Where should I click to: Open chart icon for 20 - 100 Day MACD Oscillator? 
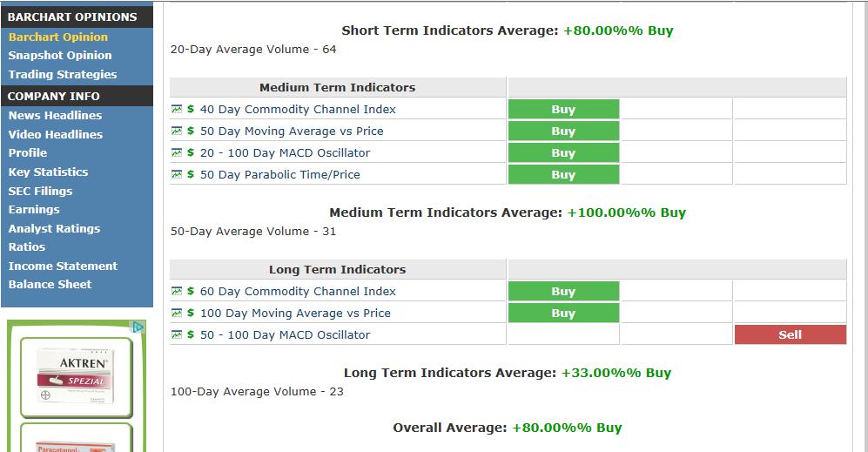pos(177,152)
